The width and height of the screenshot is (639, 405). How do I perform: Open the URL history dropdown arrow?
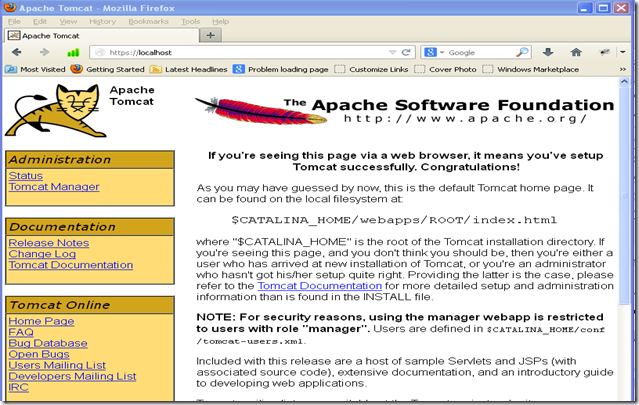click(392, 53)
